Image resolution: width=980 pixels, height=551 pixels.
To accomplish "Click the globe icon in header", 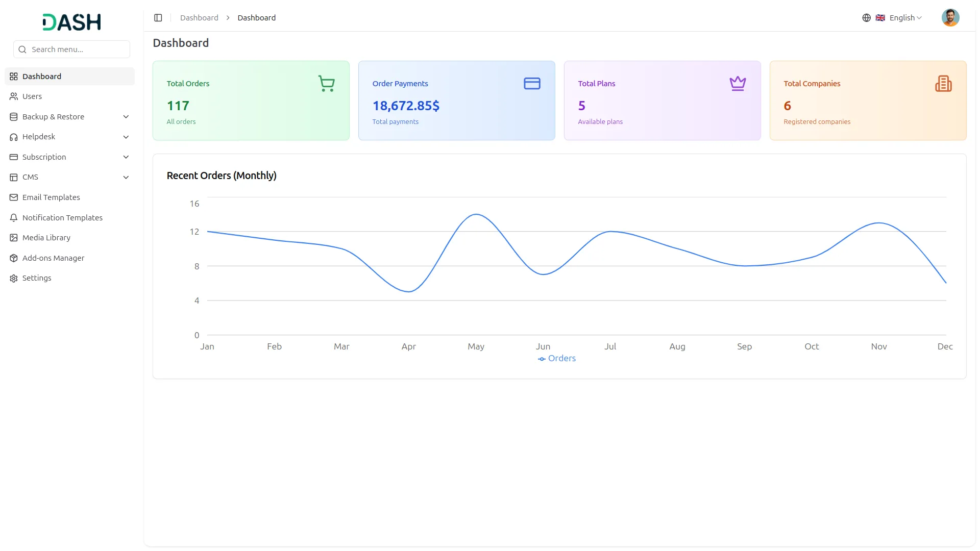I will pyautogui.click(x=866, y=18).
